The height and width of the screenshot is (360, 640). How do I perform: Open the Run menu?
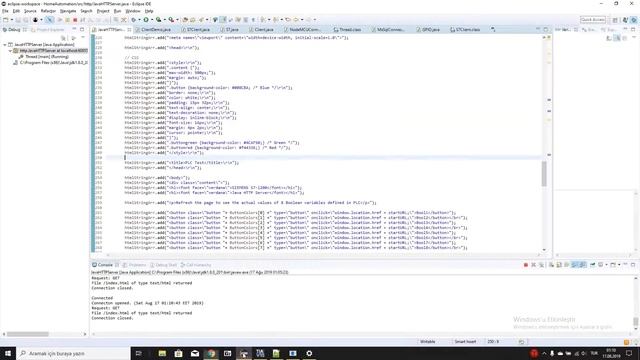click(x=117, y=11)
